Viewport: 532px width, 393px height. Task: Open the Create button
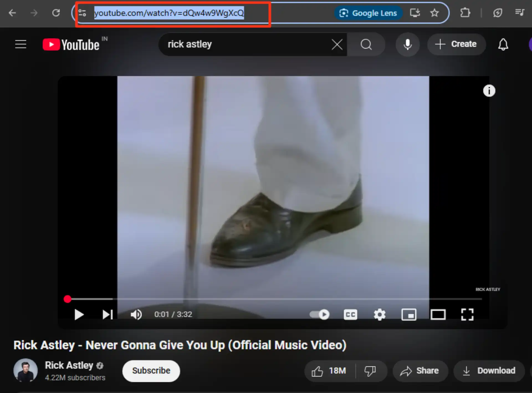457,44
